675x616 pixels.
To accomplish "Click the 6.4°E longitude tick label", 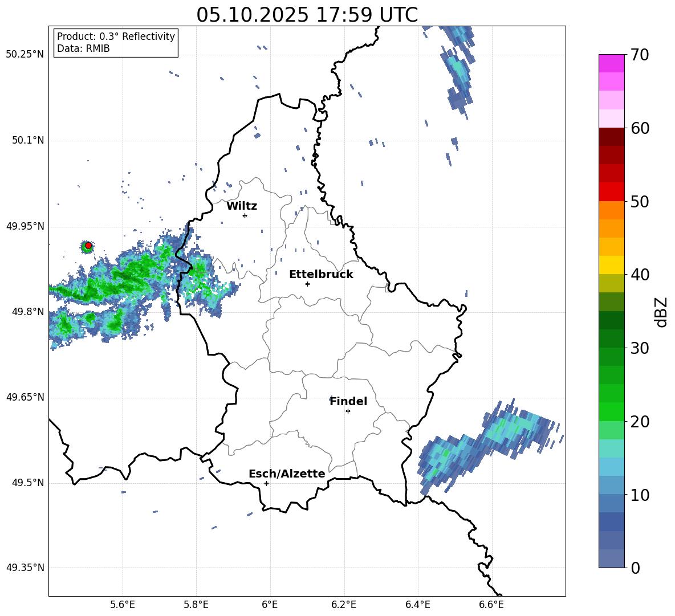I will (417, 605).
